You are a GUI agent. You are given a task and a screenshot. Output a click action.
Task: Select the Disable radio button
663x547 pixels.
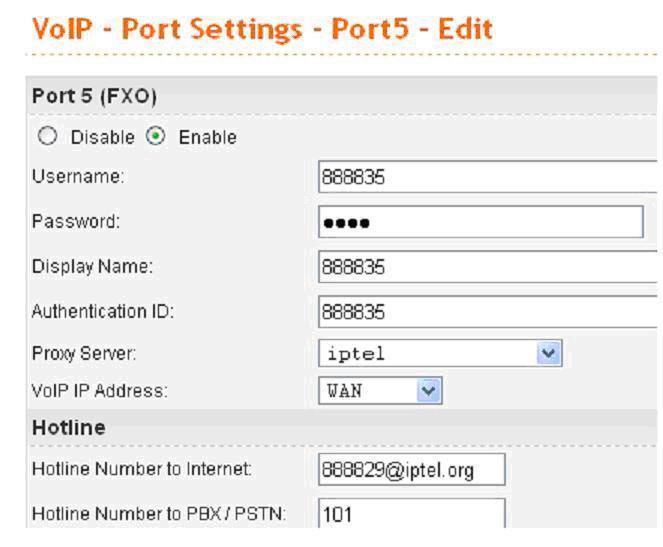(x=47, y=137)
